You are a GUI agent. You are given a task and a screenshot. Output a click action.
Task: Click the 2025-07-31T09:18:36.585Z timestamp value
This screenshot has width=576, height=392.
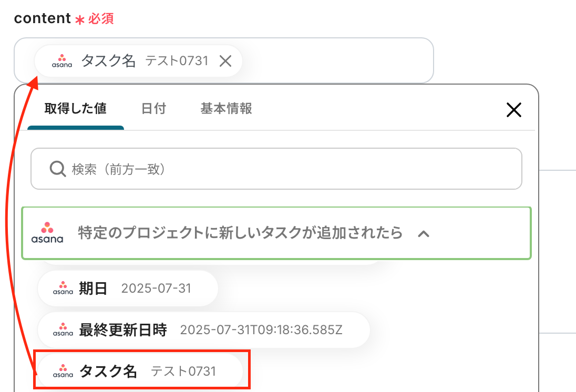pyautogui.click(x=261, y=330)
